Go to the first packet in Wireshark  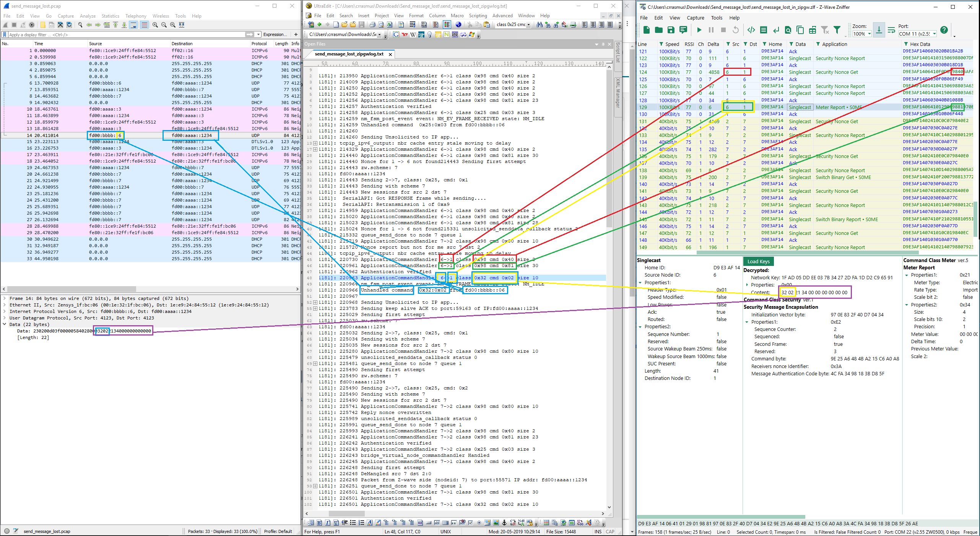[115, 25]
